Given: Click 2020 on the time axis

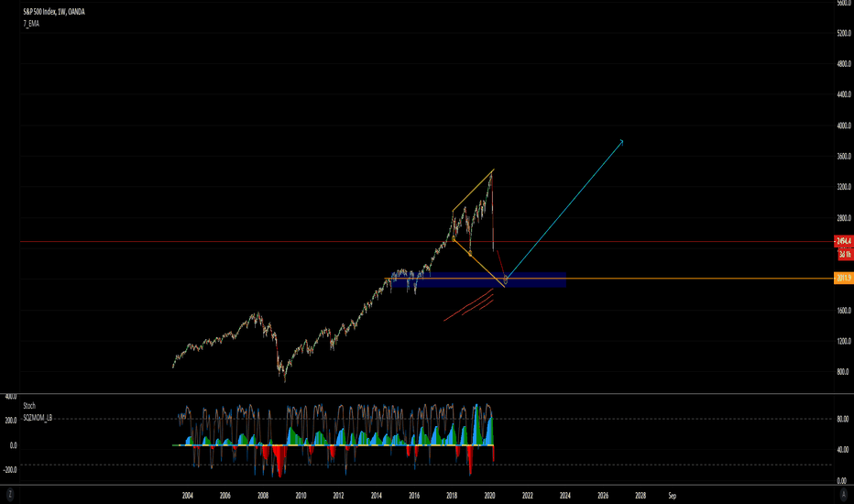Looking at the screenshot, I should point(489,495).
